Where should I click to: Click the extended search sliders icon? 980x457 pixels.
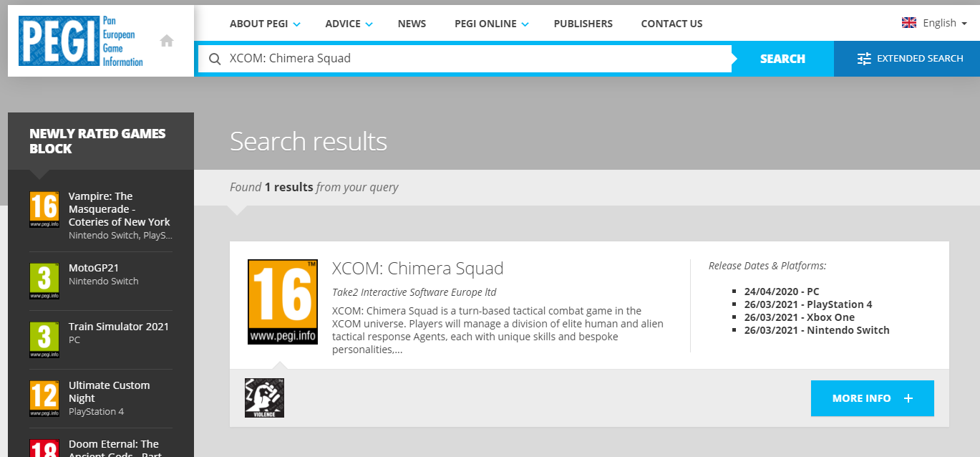(864, 59)
